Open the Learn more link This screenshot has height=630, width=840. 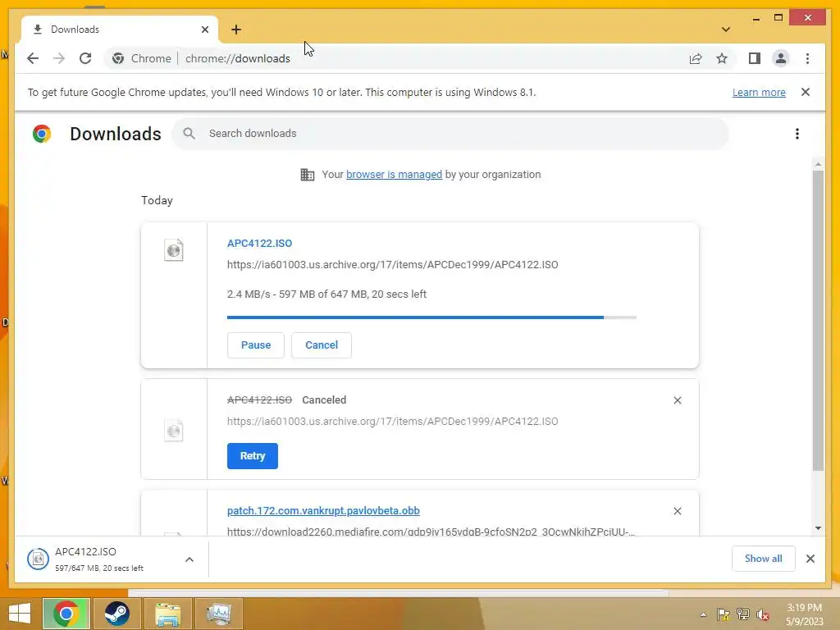click(x=759, y=92)
